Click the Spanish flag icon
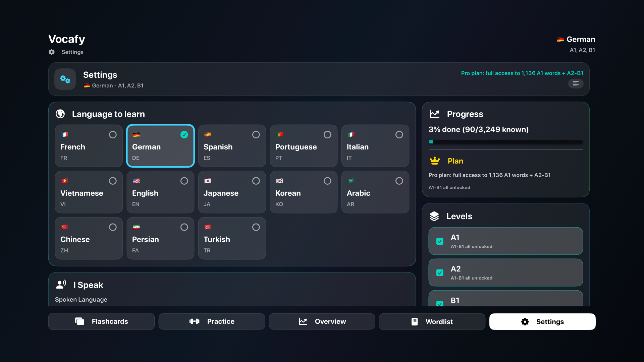 [x=208, y=134]
